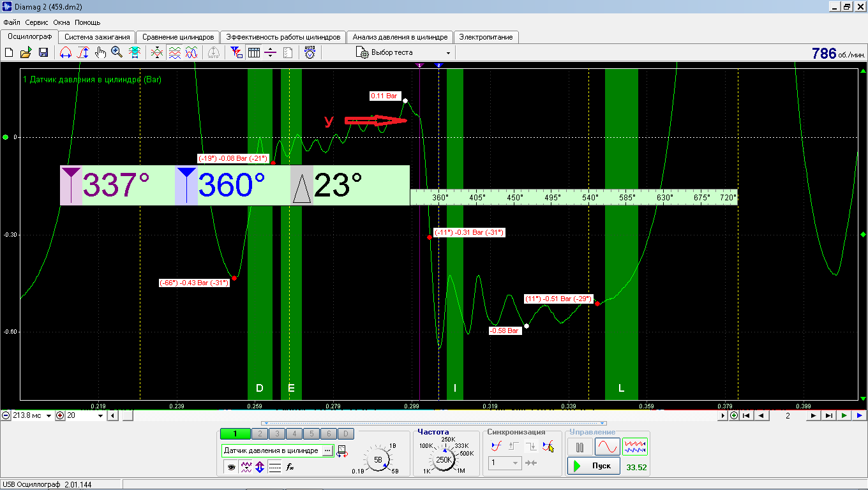This screenshot has width=868, height=490.
Task: Click the stacked waveforms display mode icon
Action: [x=174, y=52]
